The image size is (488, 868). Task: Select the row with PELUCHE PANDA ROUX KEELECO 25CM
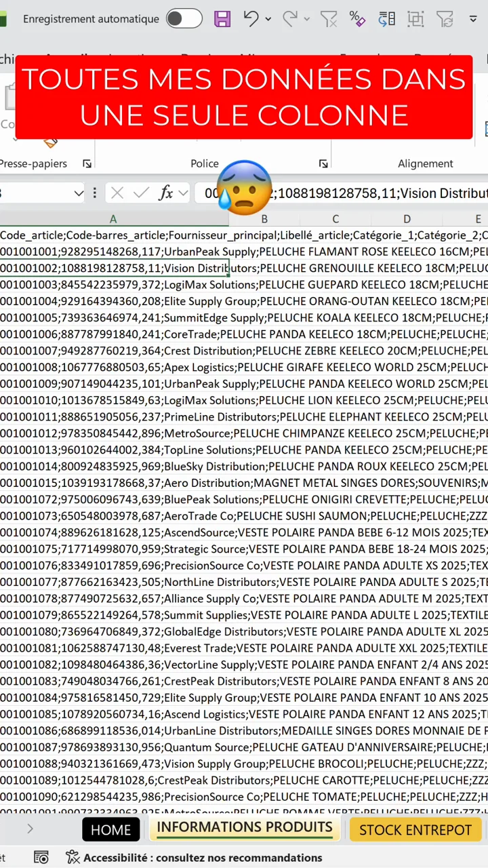coord(244,467)
